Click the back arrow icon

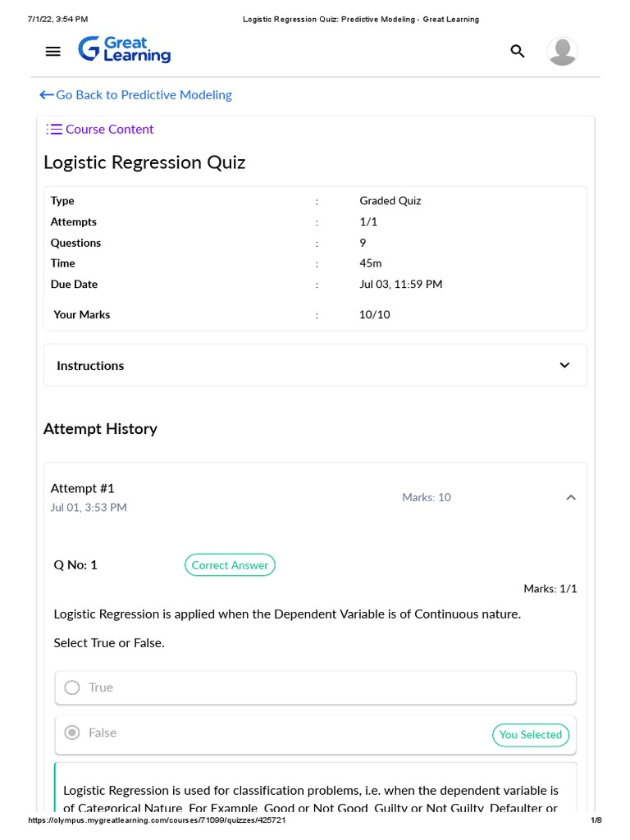[47, 95]
